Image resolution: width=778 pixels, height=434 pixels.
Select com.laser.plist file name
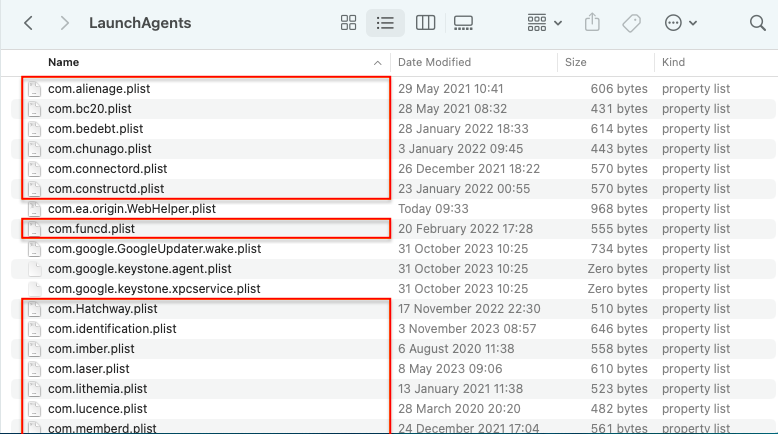[x=89, y=369]
